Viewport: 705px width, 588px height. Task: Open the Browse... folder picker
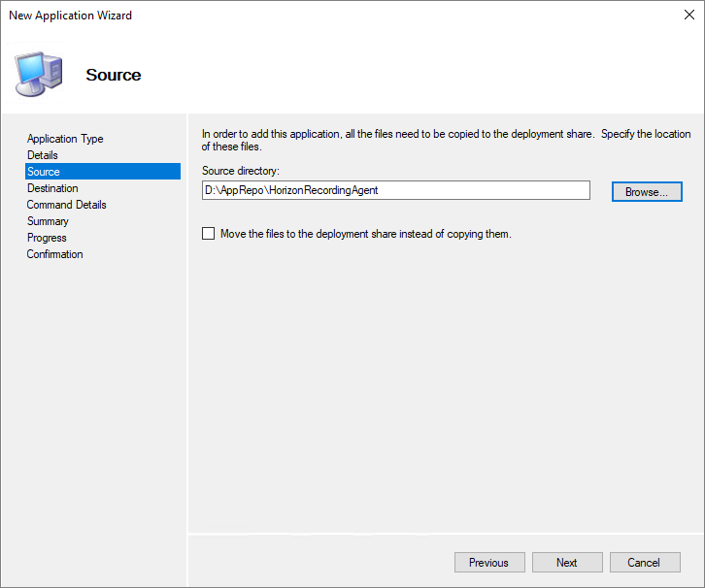coord(647,192)
